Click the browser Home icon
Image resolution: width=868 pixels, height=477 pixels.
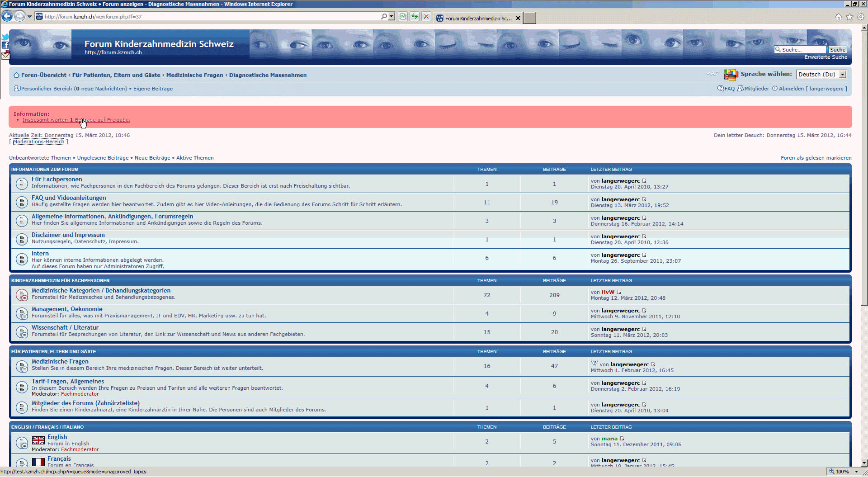(838, 17)
